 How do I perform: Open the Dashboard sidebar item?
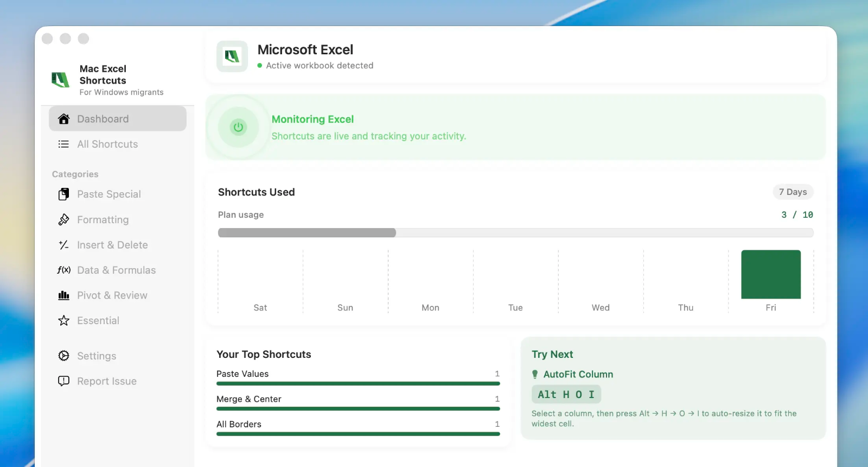coord(118,119)
